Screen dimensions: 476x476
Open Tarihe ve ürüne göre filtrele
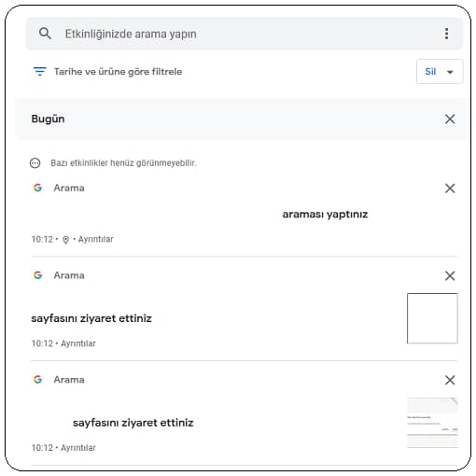[118, 72]
